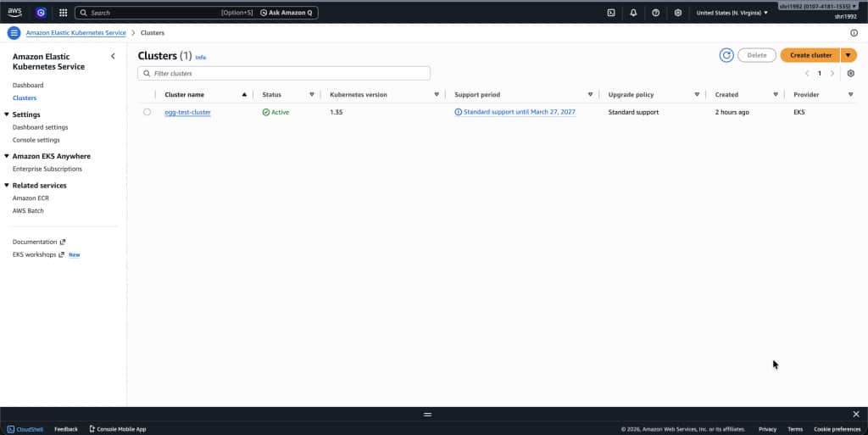Click the Standard support upgrade policy cell
The image size is (868, 435).
tap(633, 112)
